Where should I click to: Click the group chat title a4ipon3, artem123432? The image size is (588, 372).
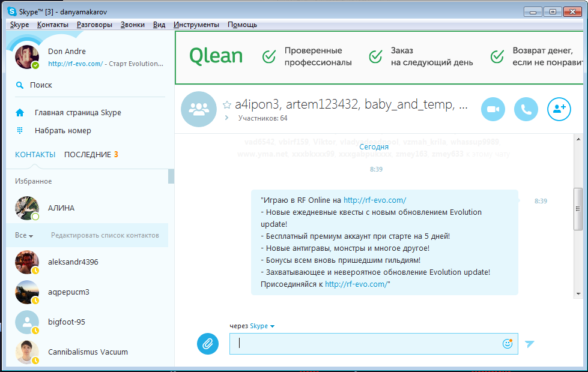351,104
